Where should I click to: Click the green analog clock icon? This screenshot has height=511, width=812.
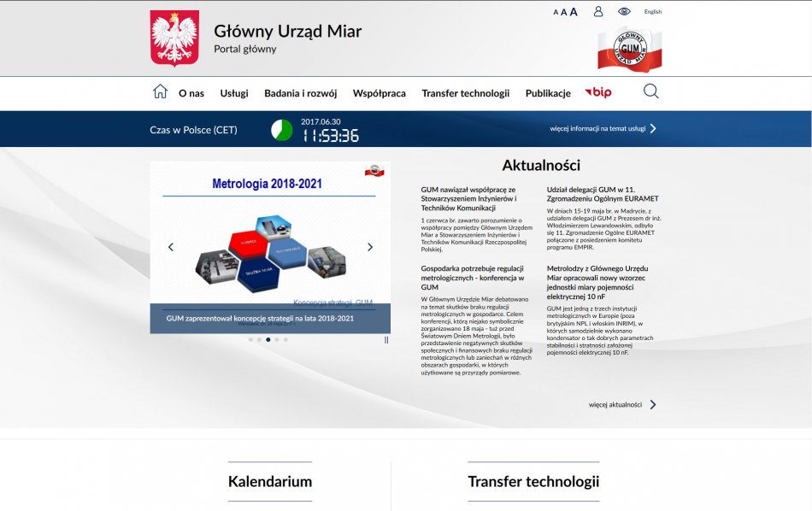[281, 130]
